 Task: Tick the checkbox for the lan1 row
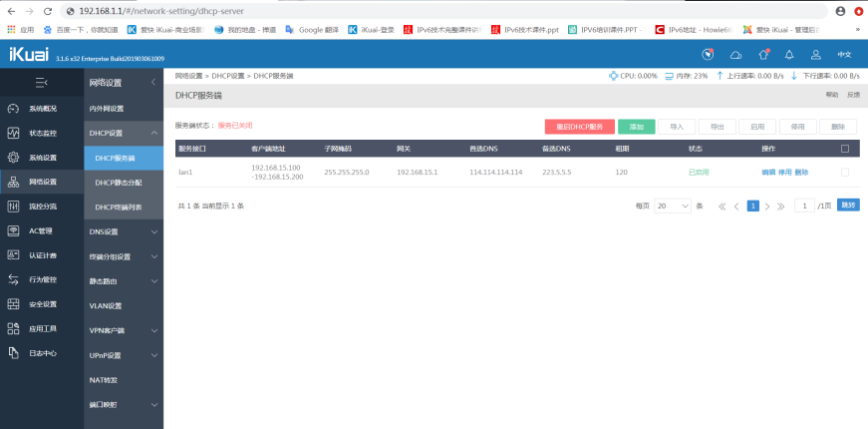[845, 173]
